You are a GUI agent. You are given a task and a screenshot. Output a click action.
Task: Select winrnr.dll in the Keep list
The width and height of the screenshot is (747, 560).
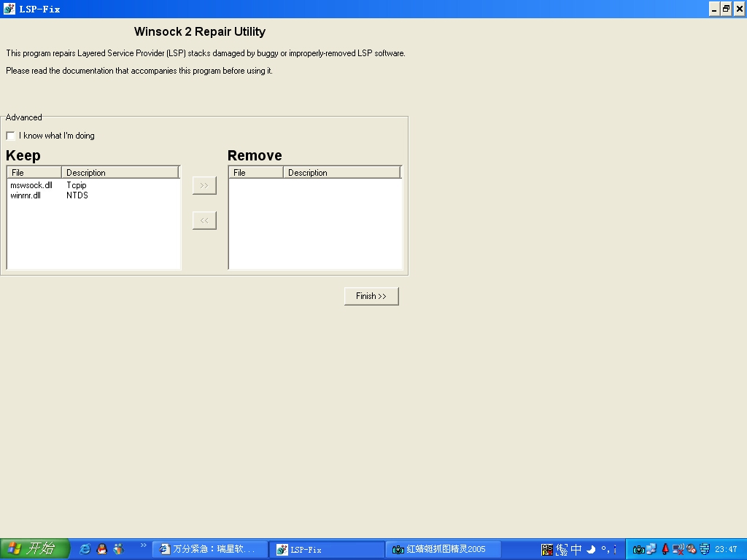26,195
